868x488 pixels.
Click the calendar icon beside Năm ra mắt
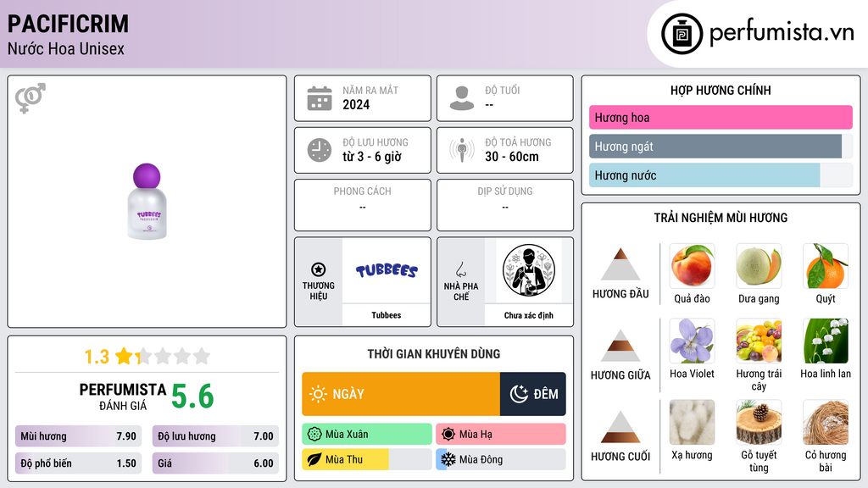tap(320, 98)
